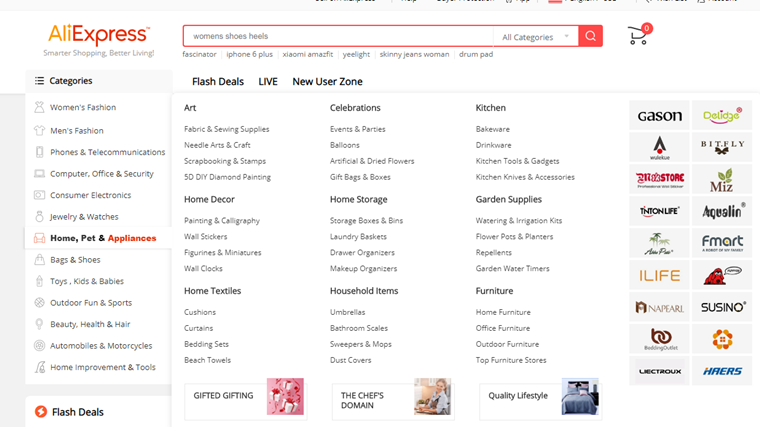Click the Outdoor Fun & Sports ball icon
This screenshot has width=760, height=427.
pos(39,302)
